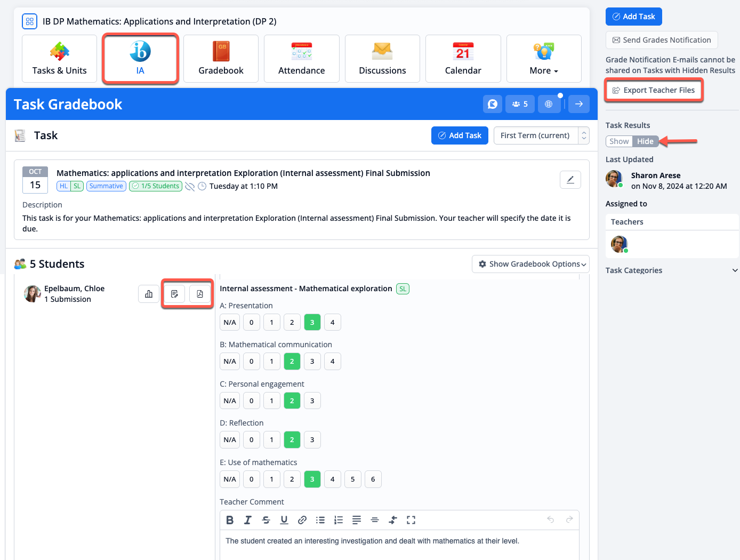Open the chart statistics icon beside Chloe Epelbaum

pyautogui.click(x=149, y=294)
